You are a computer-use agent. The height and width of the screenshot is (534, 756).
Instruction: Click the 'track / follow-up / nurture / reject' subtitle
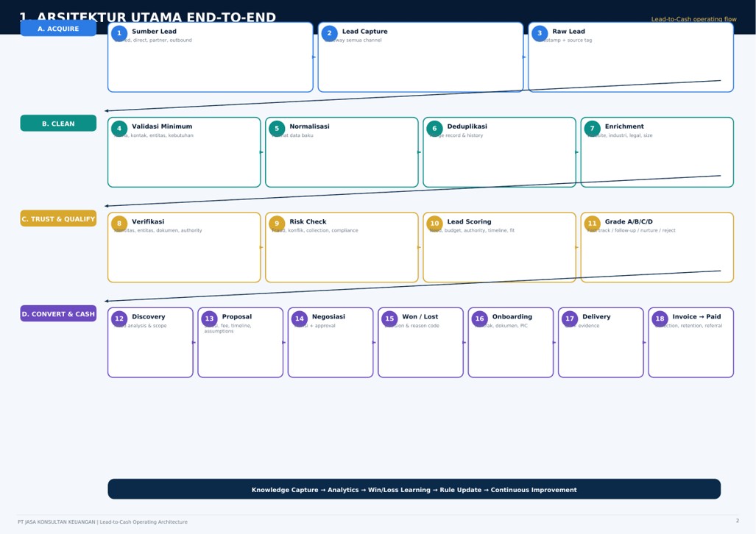pos(637,230)
